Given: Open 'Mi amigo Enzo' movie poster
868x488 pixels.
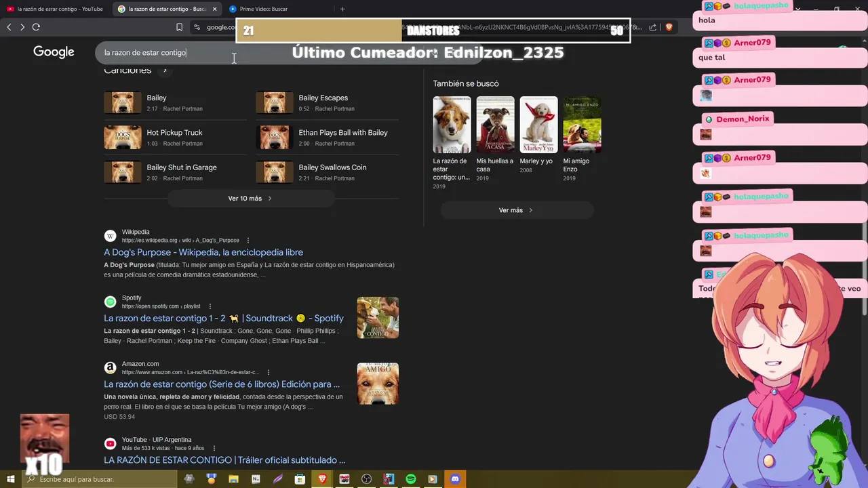Looking at the screenshot, I should coord(582,125).
